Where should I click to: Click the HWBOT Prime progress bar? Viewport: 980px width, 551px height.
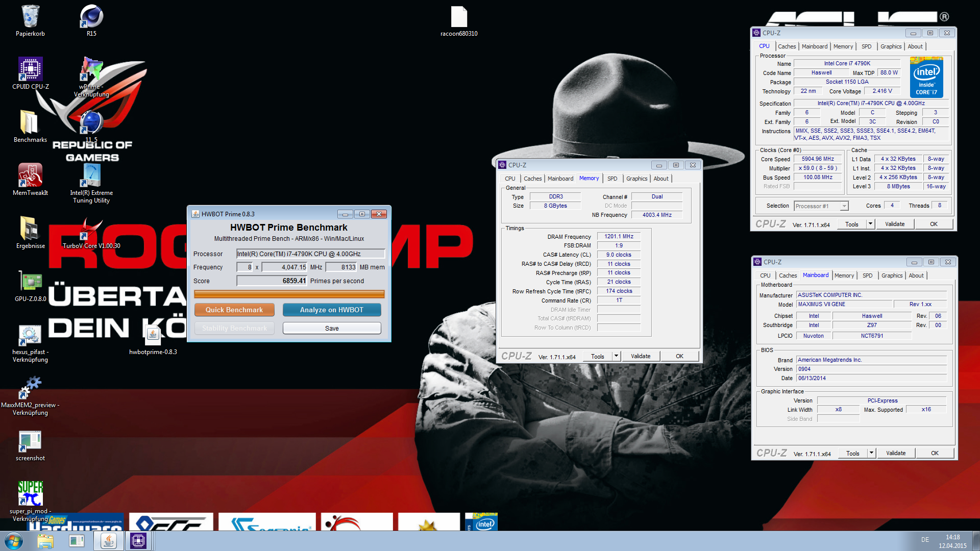[x=289, y=294]
